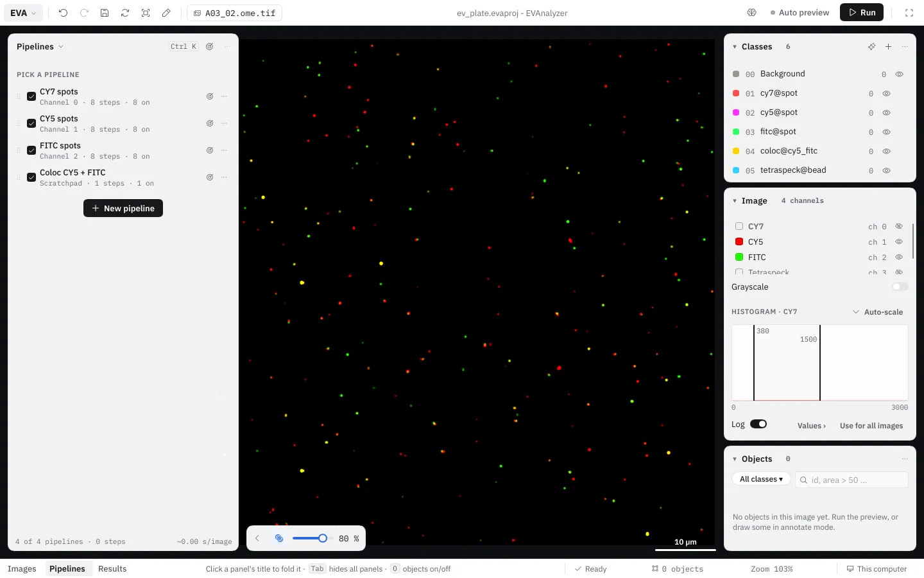Open the more menu for CY5 spots

[224, 123]
